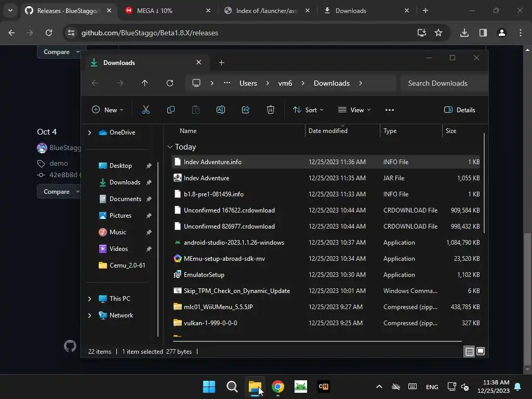Viewport: 532px width, 399px height.
Task: Open Cemu_2.0-61 folder in the sidebar
Action: tap(122, 265)
